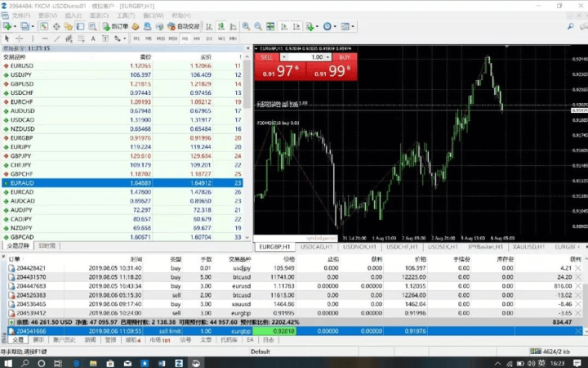The height and width of the screenshot is (368, 588).
Task: Select the trendline drawing tool
Action: tap(57, 38)
